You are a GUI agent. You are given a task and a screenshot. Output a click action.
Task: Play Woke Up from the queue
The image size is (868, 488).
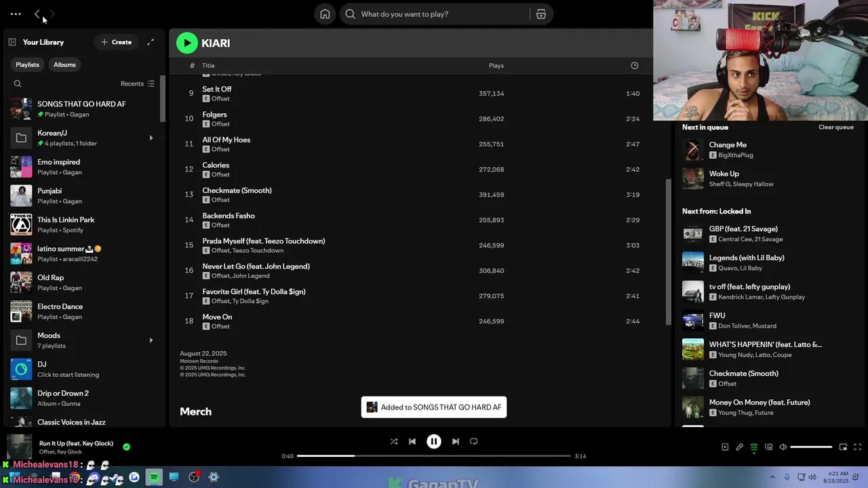(x=768, y=179)
